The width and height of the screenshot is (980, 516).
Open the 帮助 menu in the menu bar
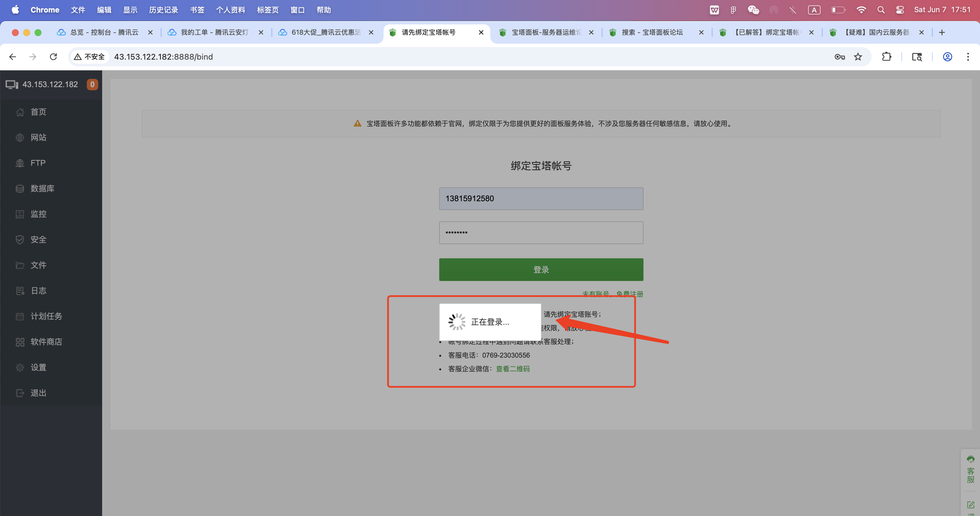pyautogui.click(x=324, y=10)
